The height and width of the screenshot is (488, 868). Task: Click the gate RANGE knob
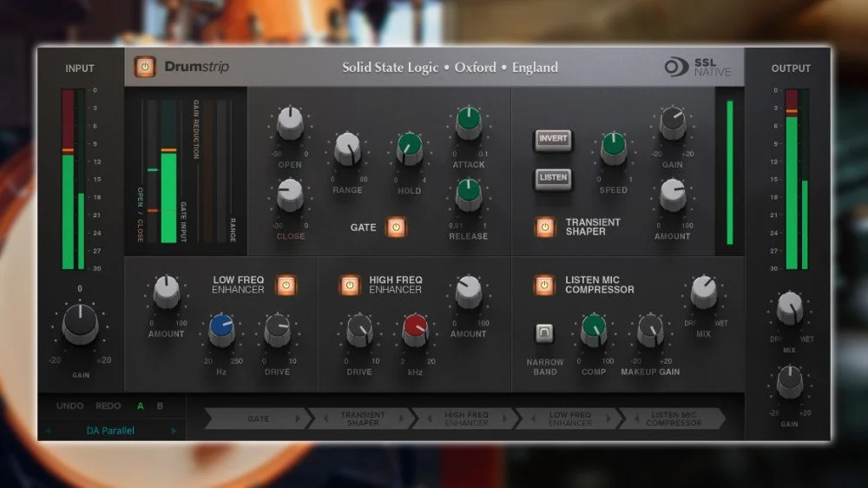[x=348, y=148]
